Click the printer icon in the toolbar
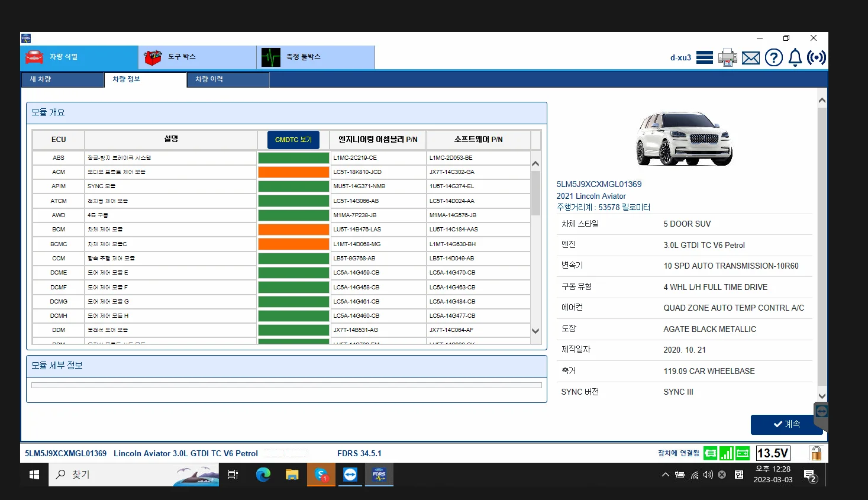Viewport: 868px width, 500px height. 728,57
